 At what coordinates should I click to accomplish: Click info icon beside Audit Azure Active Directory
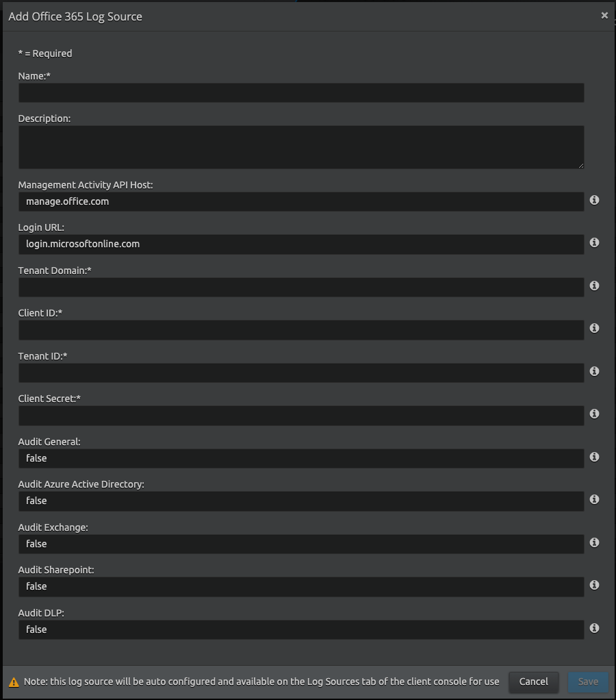pos(595,499)
